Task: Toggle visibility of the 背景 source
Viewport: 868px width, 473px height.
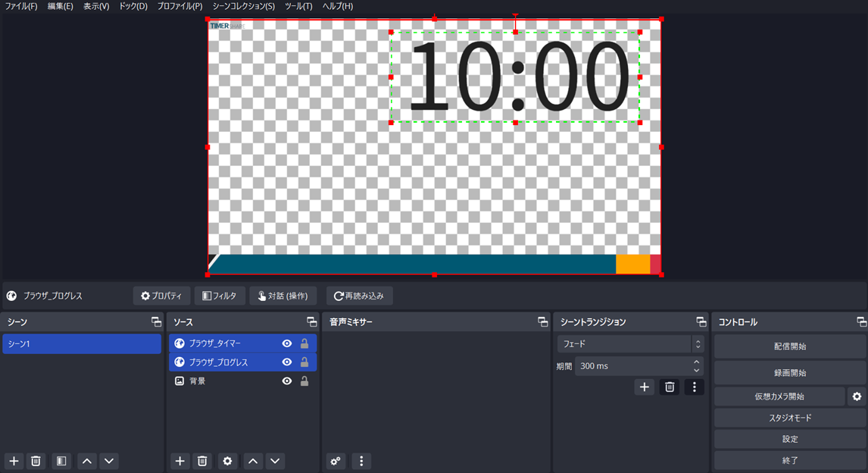Action: click(287, 381)
